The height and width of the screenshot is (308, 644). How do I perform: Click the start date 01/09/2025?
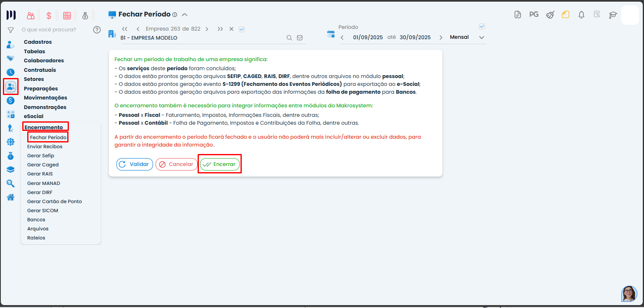pyautogui.click(x=368, y=38)
